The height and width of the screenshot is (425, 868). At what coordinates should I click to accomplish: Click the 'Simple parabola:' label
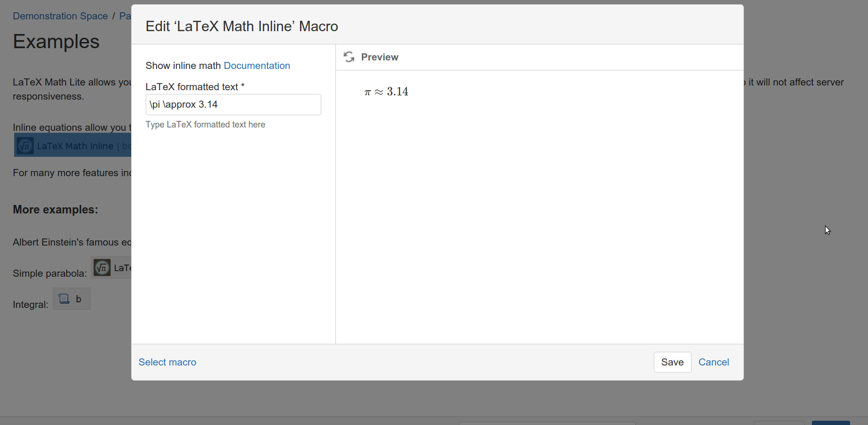pos(50,273)
